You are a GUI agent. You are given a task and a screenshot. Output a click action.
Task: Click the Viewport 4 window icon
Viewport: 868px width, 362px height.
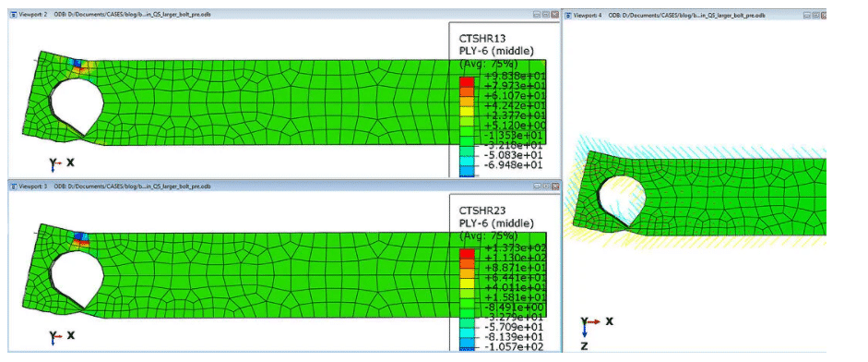[568, 16]
